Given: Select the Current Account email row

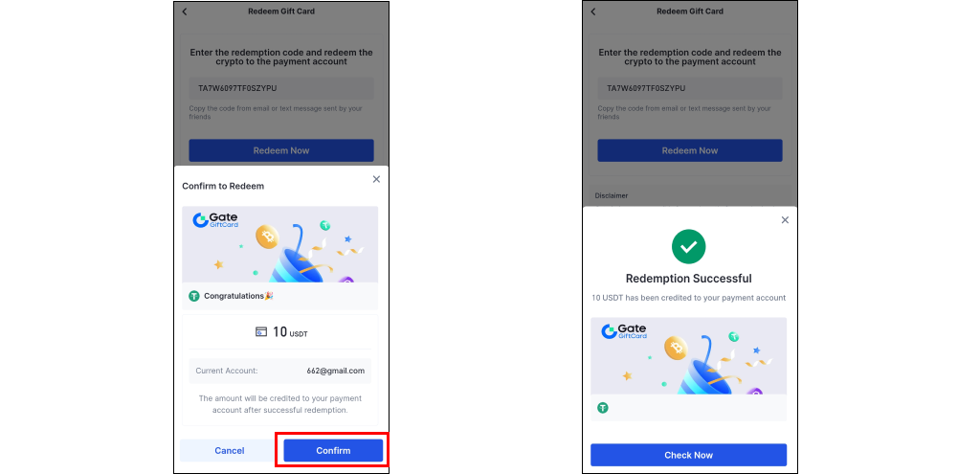Looking at the screenshot, I should (x=280, y=371).
